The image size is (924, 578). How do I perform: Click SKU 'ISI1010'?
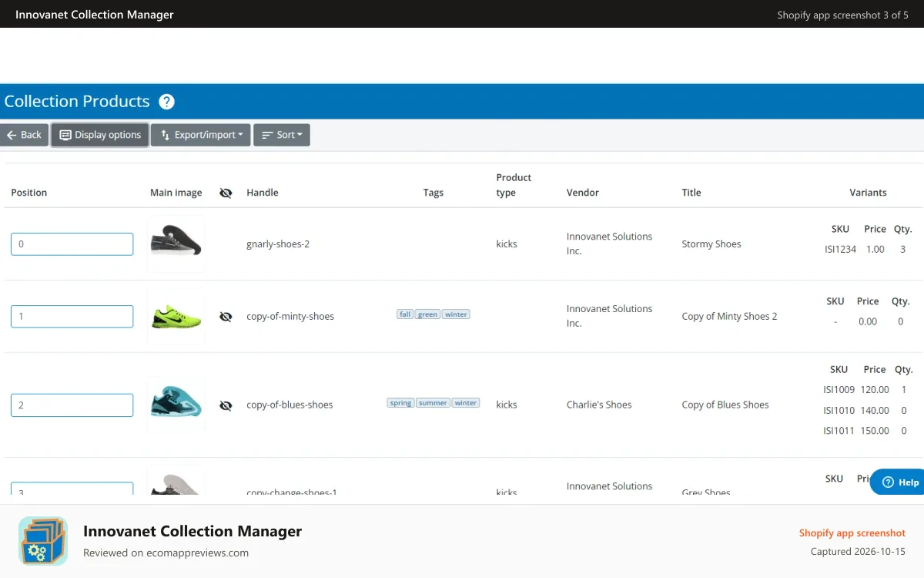[839, 411]
